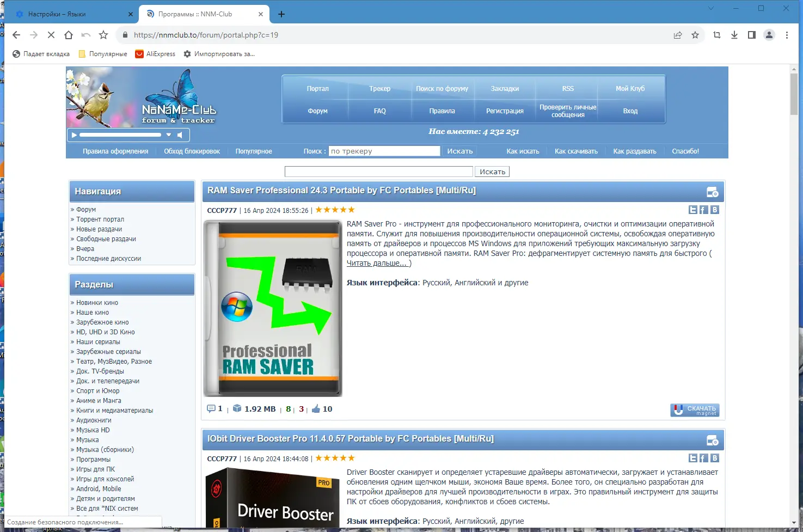Open the crop icon in the browser toolbar
Screen dimensions: 803x532
pos(717,35)
